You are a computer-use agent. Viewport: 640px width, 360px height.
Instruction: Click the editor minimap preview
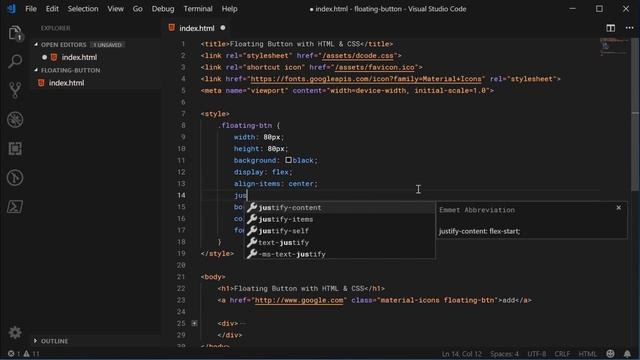[614, 47]
